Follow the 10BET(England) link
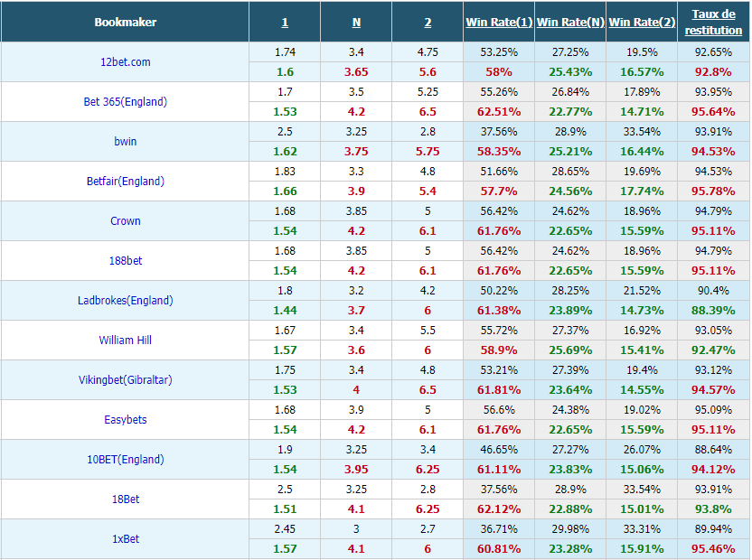 [125, 460]
